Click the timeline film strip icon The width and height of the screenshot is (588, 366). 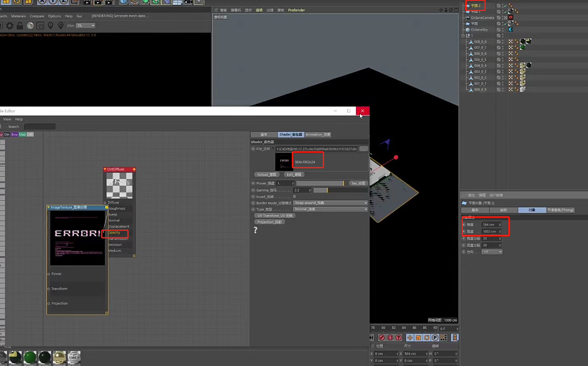click(455, 338)
